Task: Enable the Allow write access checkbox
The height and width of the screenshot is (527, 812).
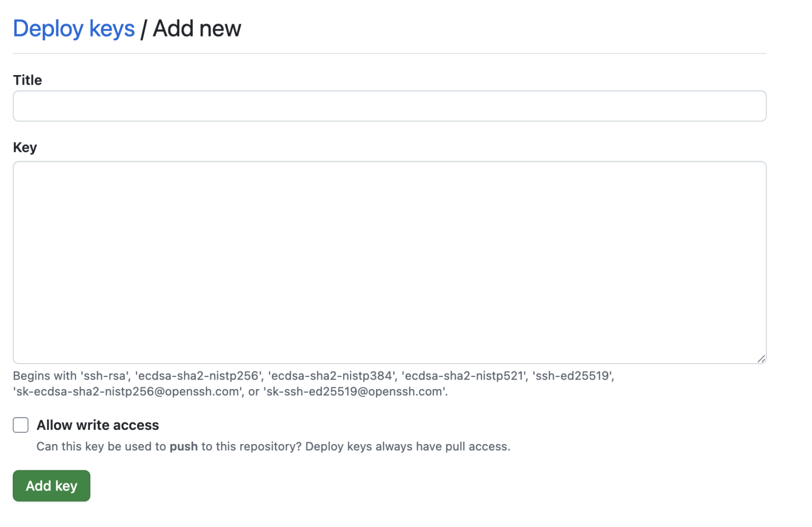Action: click(20, 425)
